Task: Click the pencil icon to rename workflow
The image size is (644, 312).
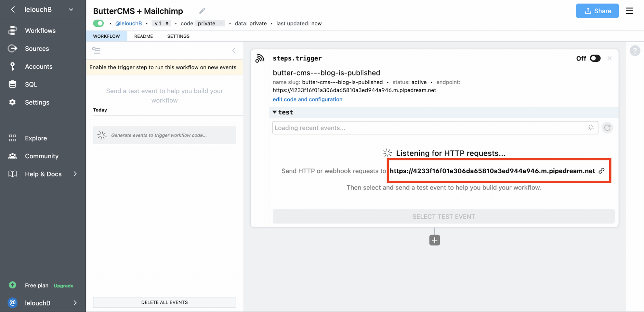Action: 202,11
